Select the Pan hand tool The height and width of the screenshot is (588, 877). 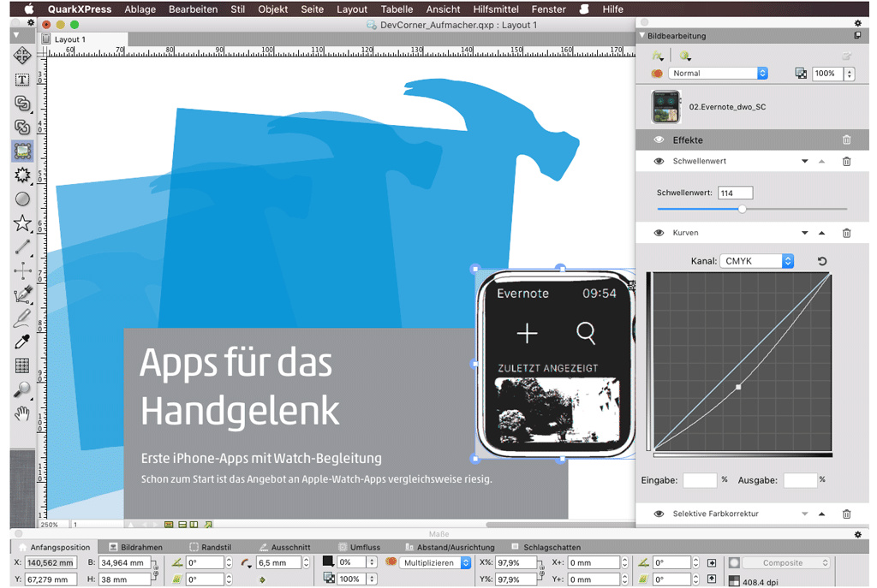pos(22,414)
